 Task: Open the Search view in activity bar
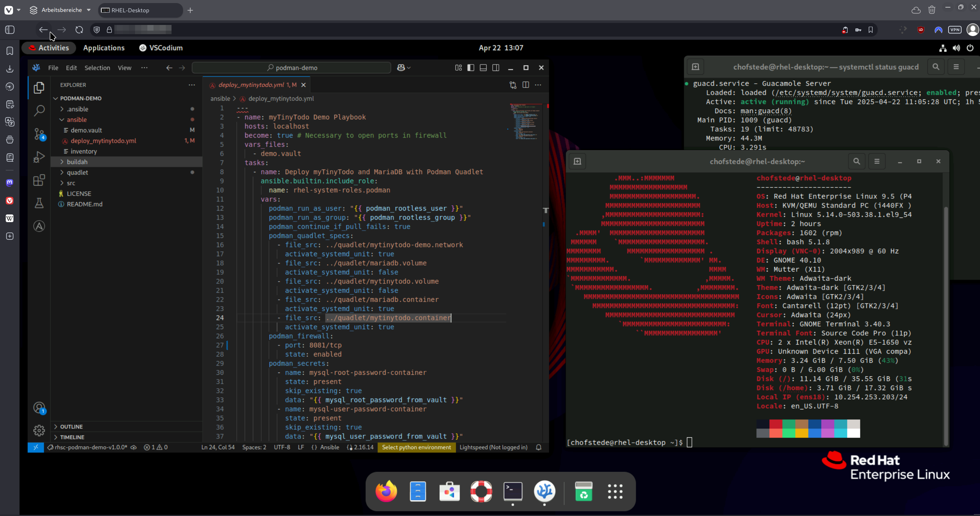(39, 111)
